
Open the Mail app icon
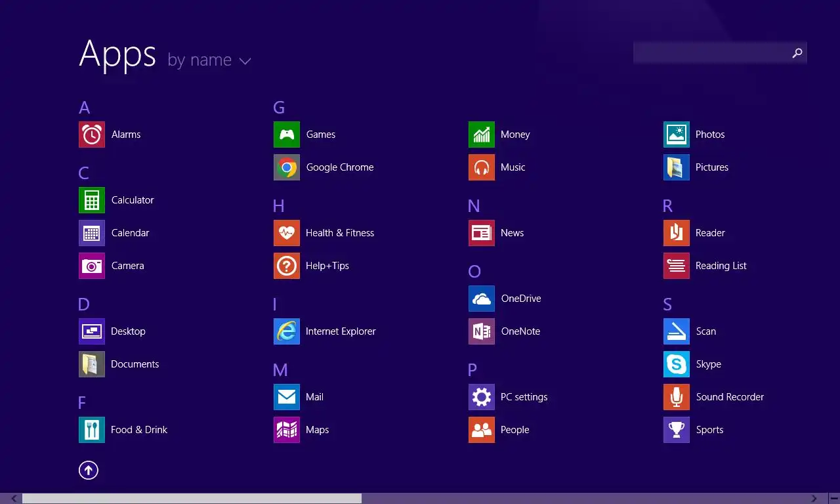(287, 397)
